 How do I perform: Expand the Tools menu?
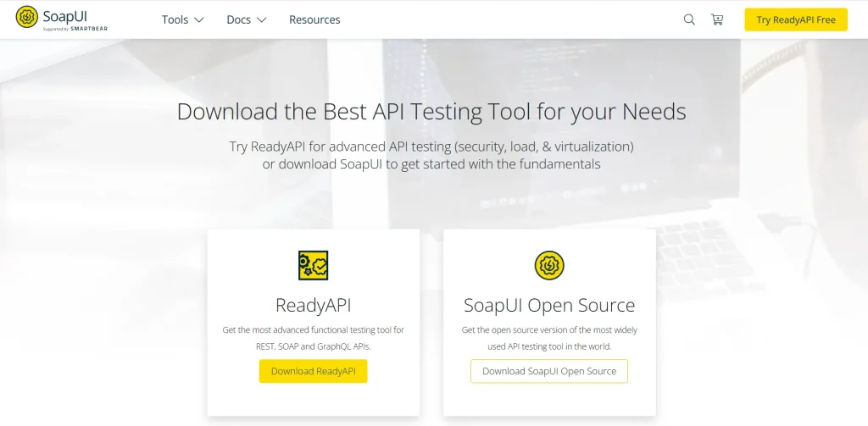pyautogui.click(x=183, y=19)
